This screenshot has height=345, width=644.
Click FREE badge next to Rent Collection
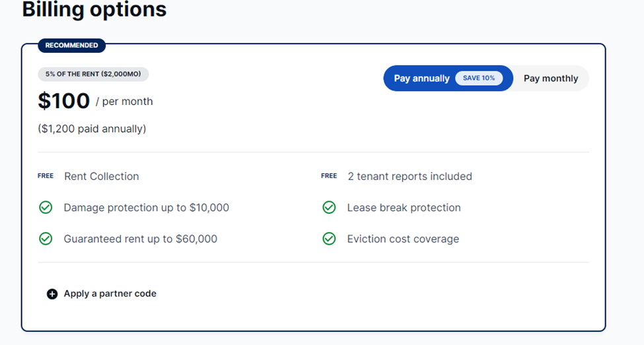coord(46,176)
